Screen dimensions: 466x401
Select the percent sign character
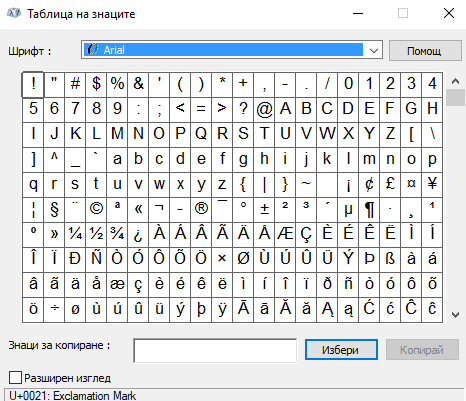117,84
